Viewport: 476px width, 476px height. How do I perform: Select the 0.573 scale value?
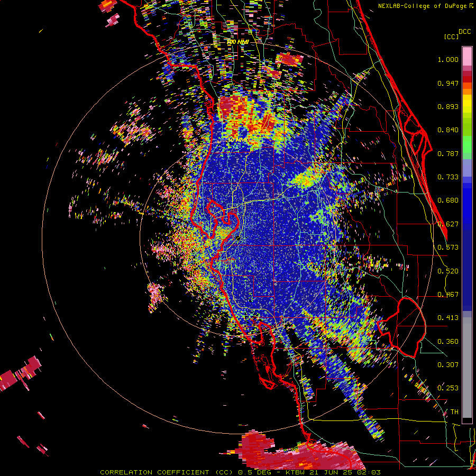(448, 248)
